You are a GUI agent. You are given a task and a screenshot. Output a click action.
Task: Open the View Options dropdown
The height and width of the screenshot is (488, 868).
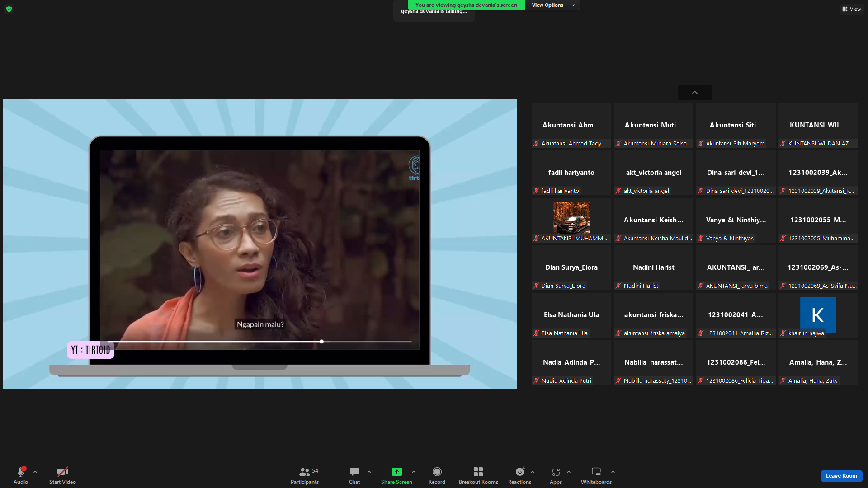(x=552, y=5)
